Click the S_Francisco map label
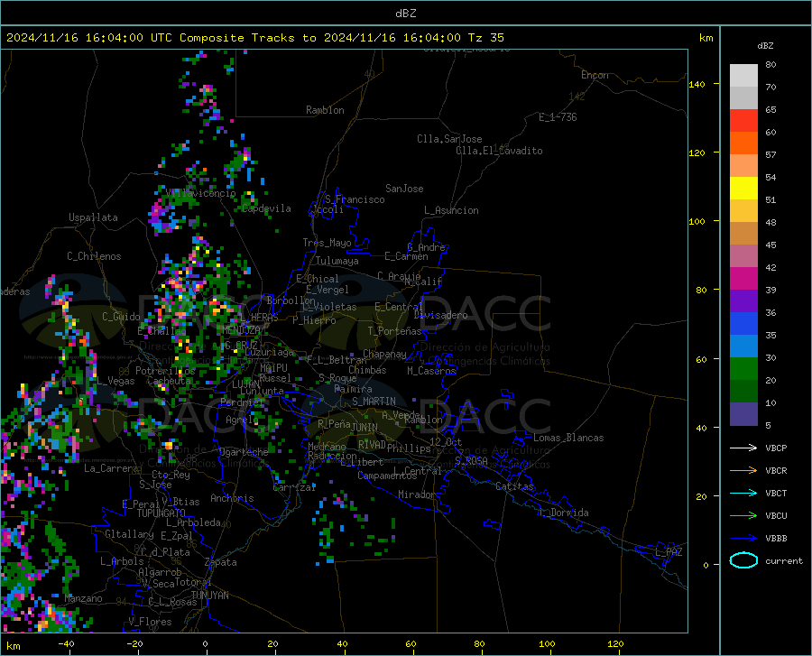 [355, 199]
